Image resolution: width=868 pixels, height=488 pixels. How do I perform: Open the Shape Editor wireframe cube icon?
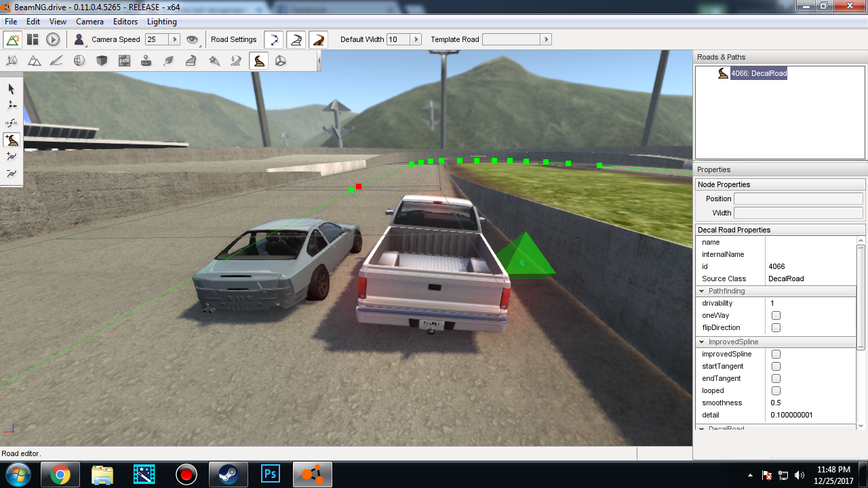(x=281, y=61)
